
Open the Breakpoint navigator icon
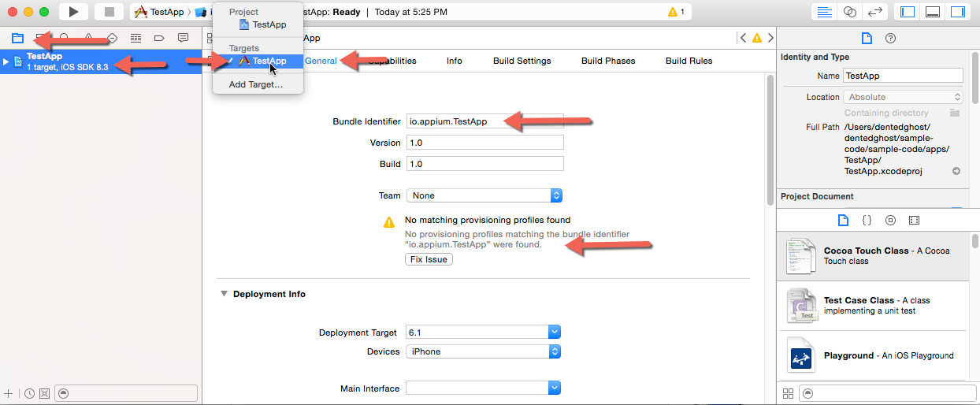click(159, 38)
